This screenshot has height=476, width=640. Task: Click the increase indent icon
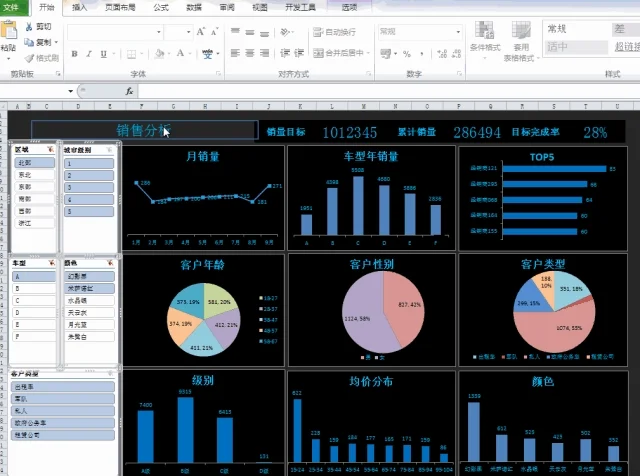299,53
